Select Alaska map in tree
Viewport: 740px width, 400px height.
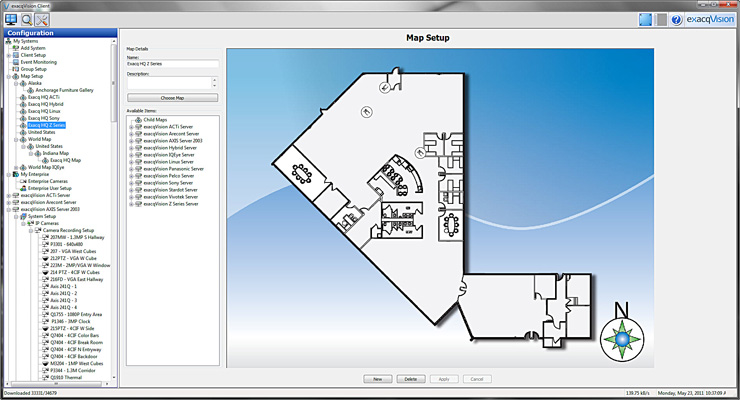[x=35, y=83]
